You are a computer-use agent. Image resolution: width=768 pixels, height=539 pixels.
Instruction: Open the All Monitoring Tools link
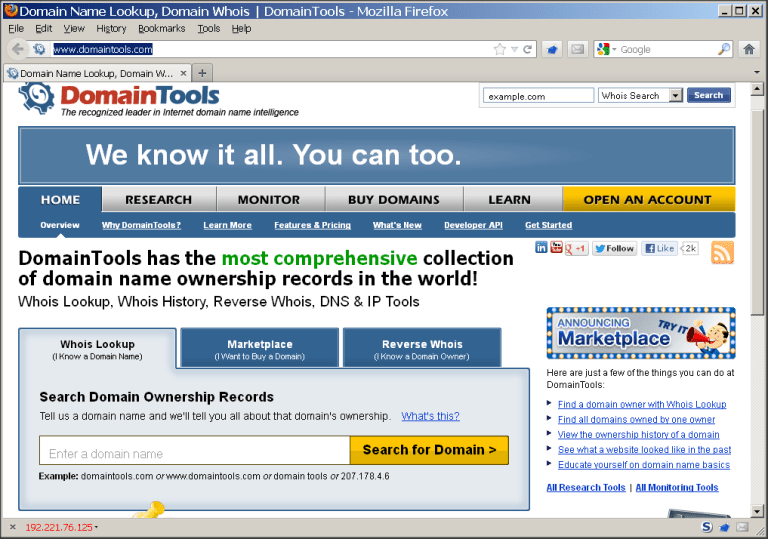coord(677,488)
